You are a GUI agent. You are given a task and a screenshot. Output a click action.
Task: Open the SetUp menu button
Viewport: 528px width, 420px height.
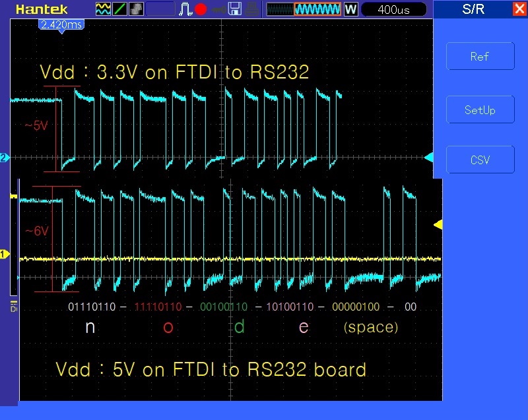coord(480,109)
